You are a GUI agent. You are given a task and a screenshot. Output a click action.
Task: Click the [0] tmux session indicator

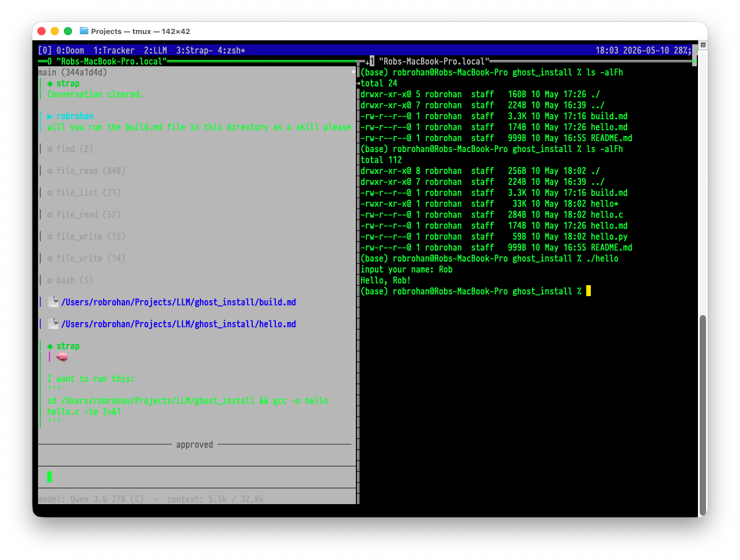coord(45,51)
